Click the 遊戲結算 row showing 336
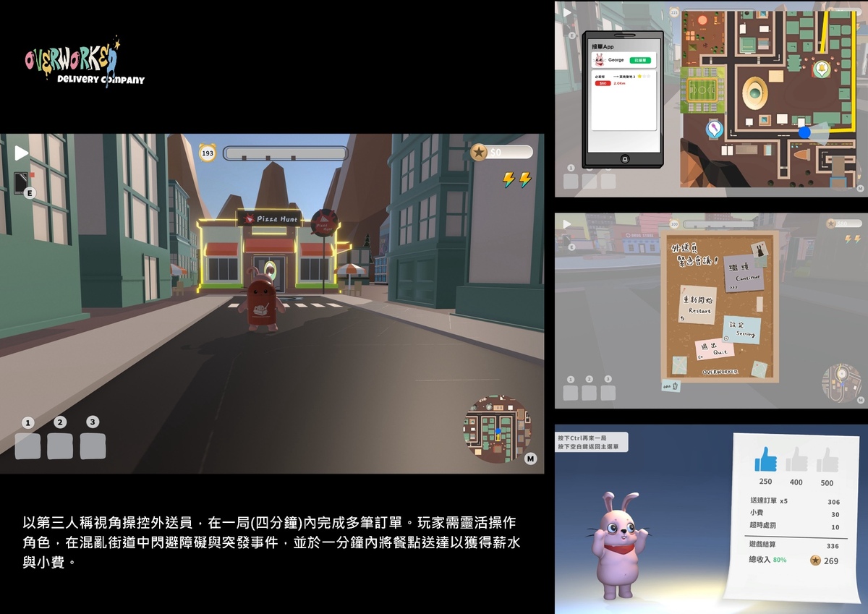The width and height of the screenshot is (868, 614). point(794,545)
